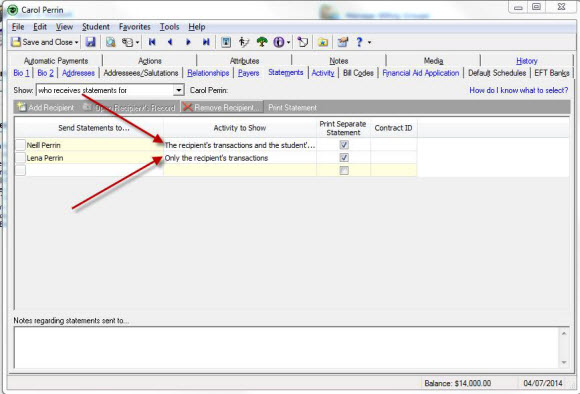Screen dimensions: 580x394
Task: Switch to the Actions tab
Action: [x=150, y=61]
